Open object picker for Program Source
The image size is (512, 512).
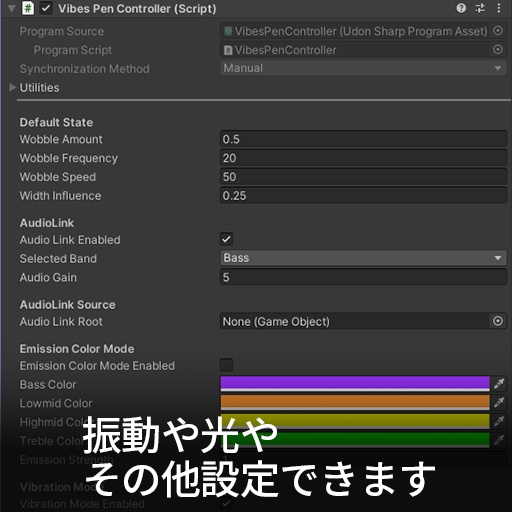point(498,31)
